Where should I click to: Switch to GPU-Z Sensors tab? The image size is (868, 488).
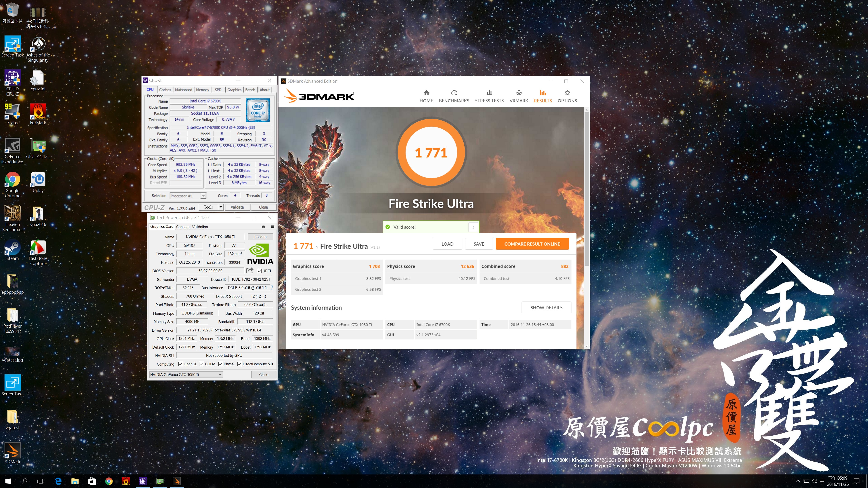pyautogui.click(x=183, y=227)
